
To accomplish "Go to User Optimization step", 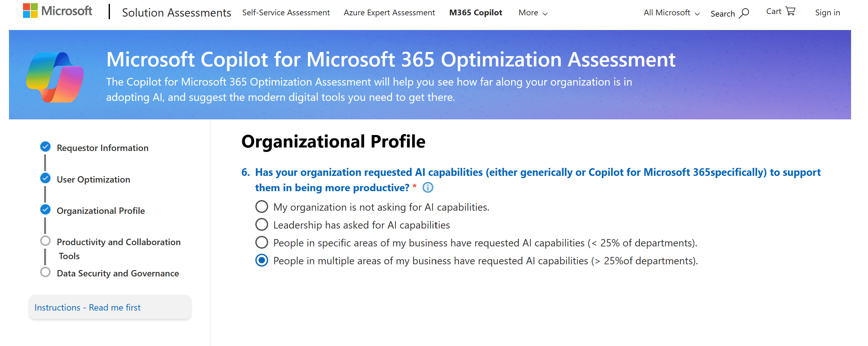I will [93, 179].
